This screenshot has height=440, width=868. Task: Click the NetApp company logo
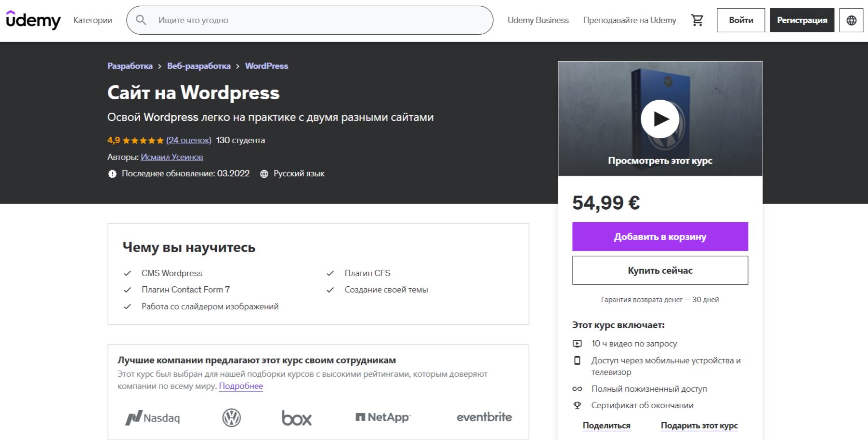383,417
